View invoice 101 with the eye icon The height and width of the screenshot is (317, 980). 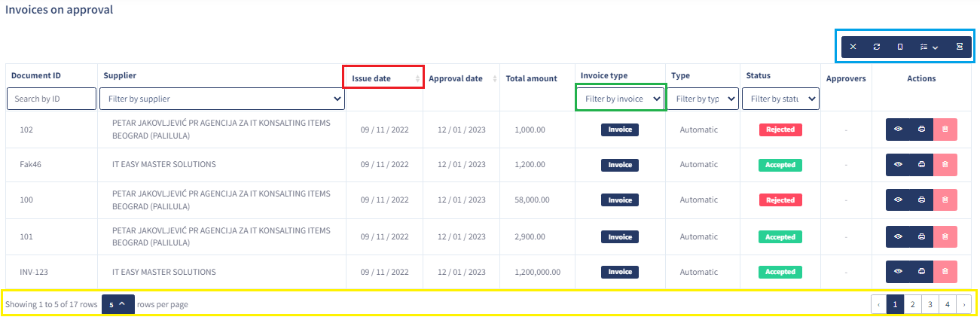click(898, 236)
